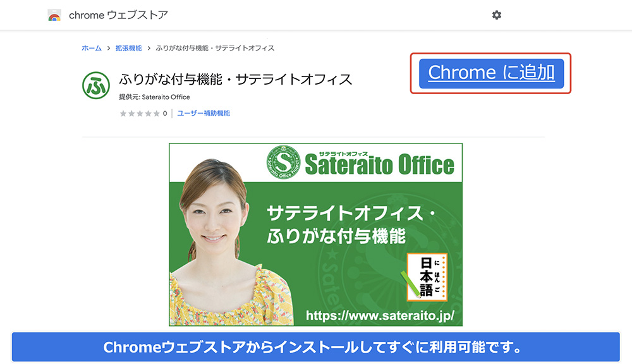Image resolution: width=632 pixels, height=364 pixels.
Task: Click the blue Chromeウェブストア install caption bar
Action: click(x=315, y=347)
